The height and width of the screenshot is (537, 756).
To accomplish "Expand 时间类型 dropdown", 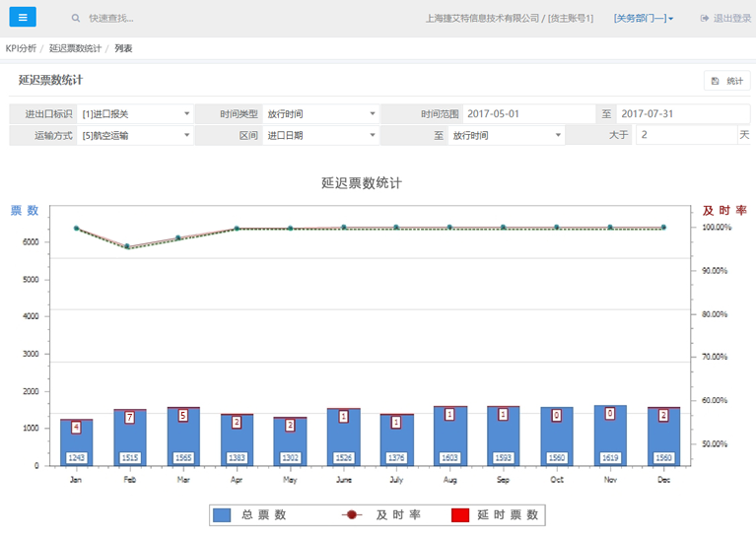I will [320, 114].
